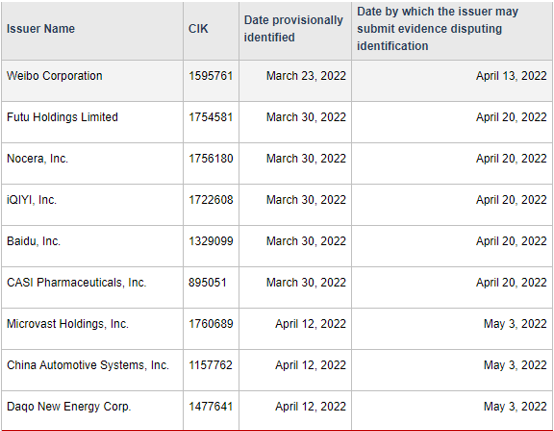Click Weibo's March 23, 2022 date
The width and height of the screenshot is (554, 431).
pyautogui.click(x=306, y=76)
